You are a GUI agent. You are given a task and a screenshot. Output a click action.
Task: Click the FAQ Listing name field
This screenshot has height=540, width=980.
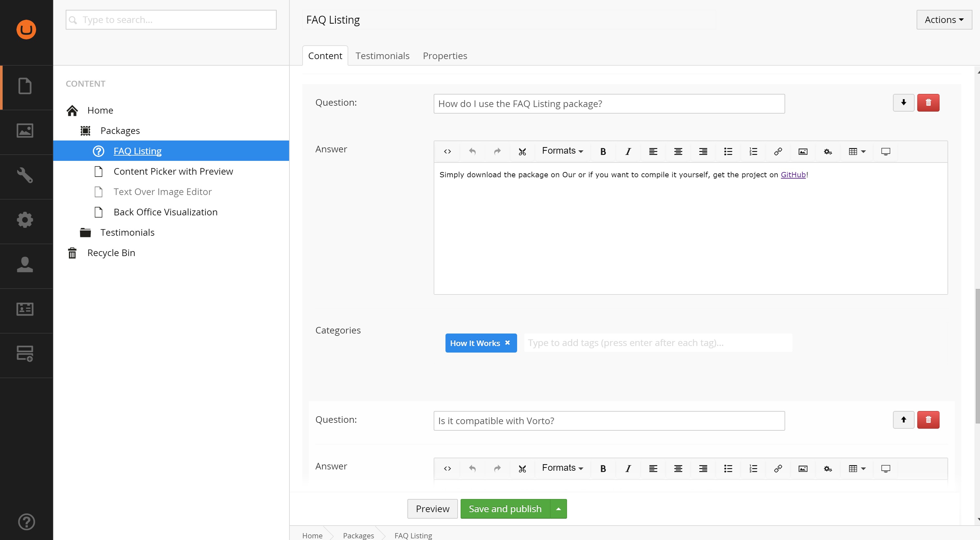coord(510,20)
